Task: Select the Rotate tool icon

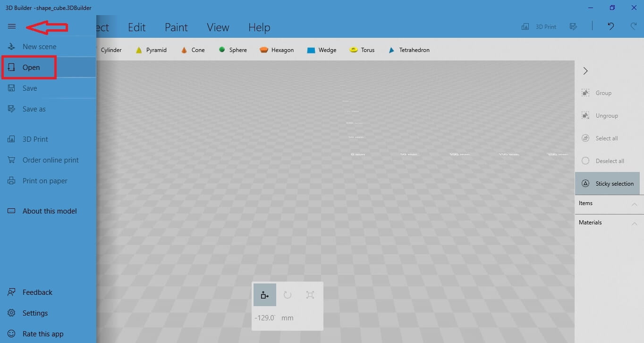Action: pos(287,295)
